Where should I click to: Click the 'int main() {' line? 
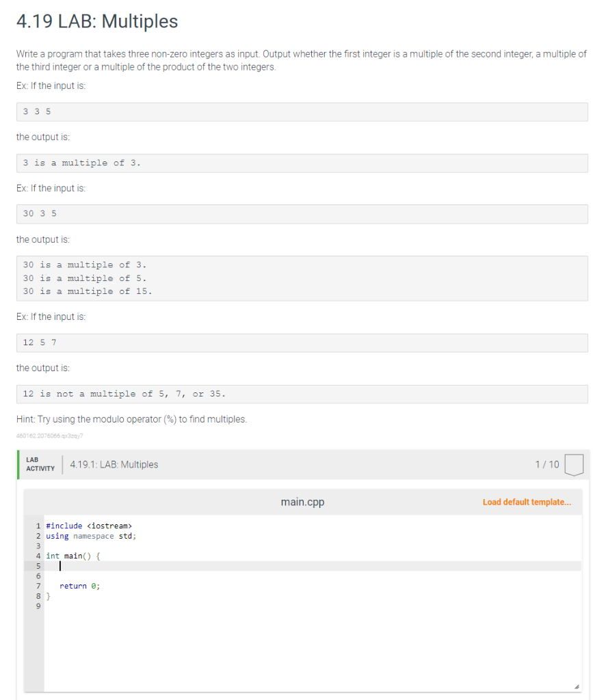point(73,556)
